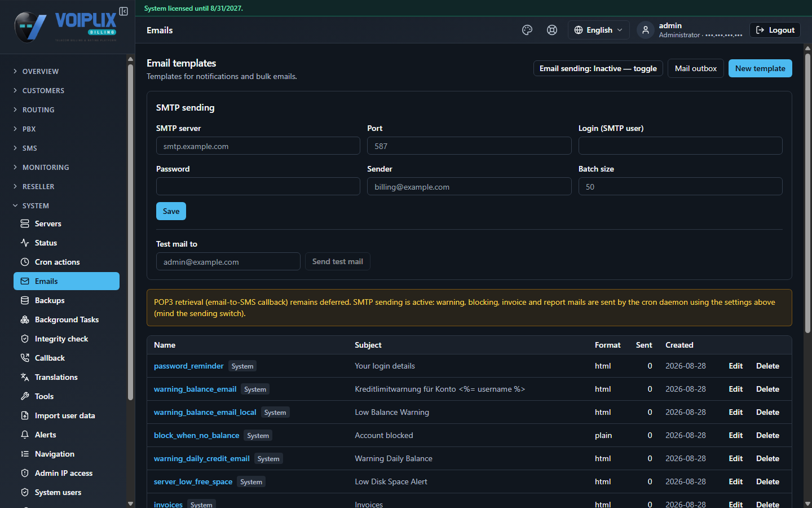Click the Alerts bell icon
Screen dimensions: 812x508
click(x=25, y=435)
